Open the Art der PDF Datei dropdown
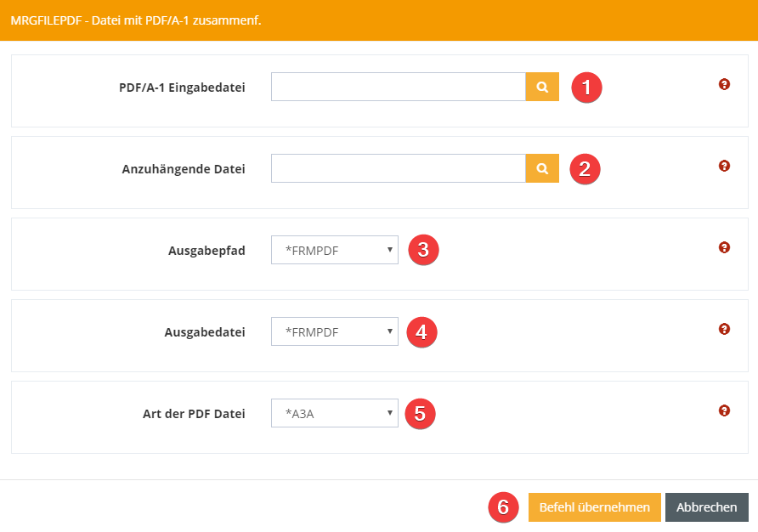The image size is (758, 532). 335,413
